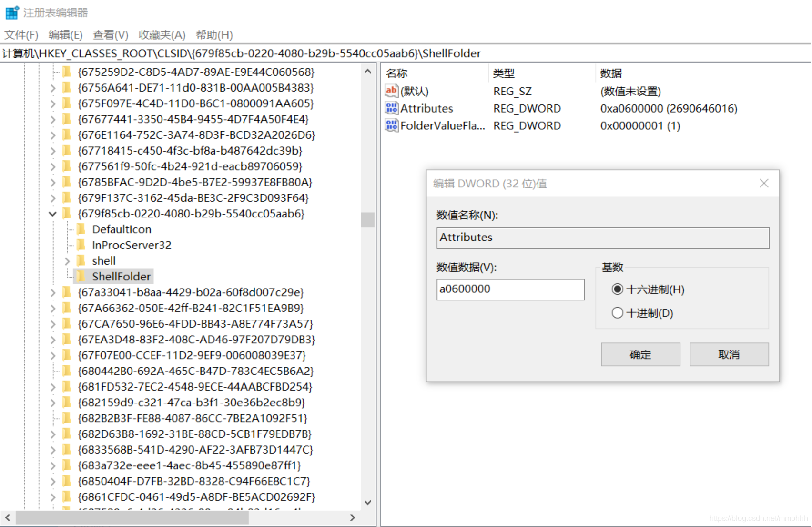Viewport: 812px width, 527px height.
Task: Click the tree pane horizontal scrollbar thumb
Action: pyautogui.click(x=132, y=517)
